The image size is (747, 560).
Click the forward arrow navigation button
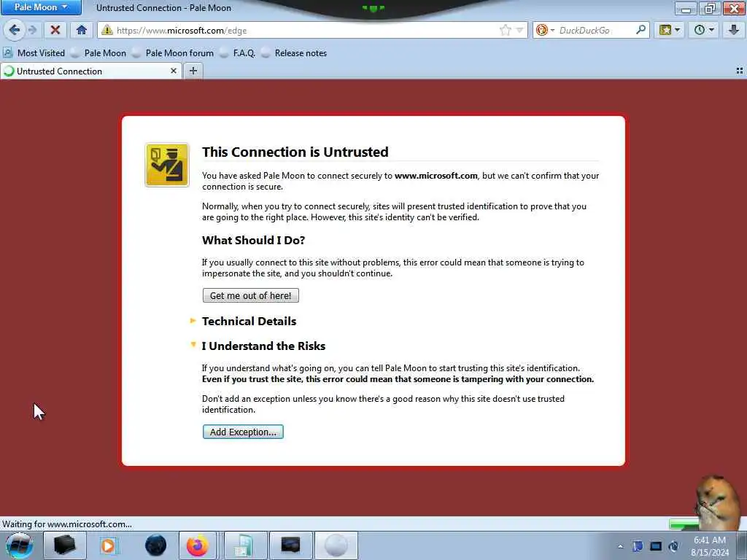(x=33, y=30)
